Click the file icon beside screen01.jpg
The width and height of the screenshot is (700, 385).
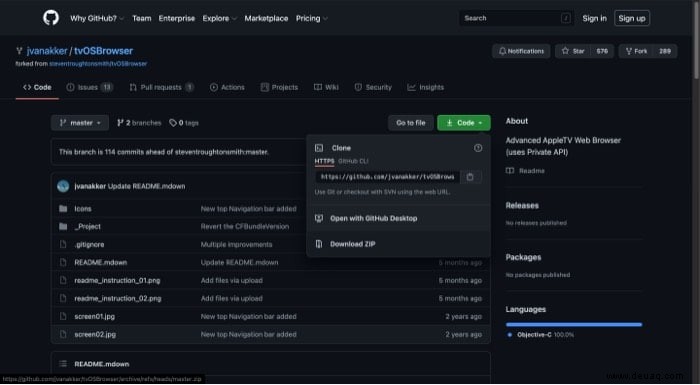pyautogui.click(x=63, y=316)
